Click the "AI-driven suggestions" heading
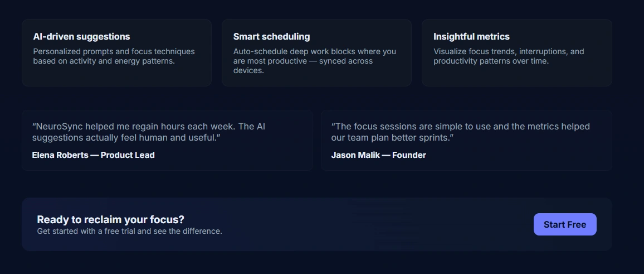 click(x=81, y=36)
